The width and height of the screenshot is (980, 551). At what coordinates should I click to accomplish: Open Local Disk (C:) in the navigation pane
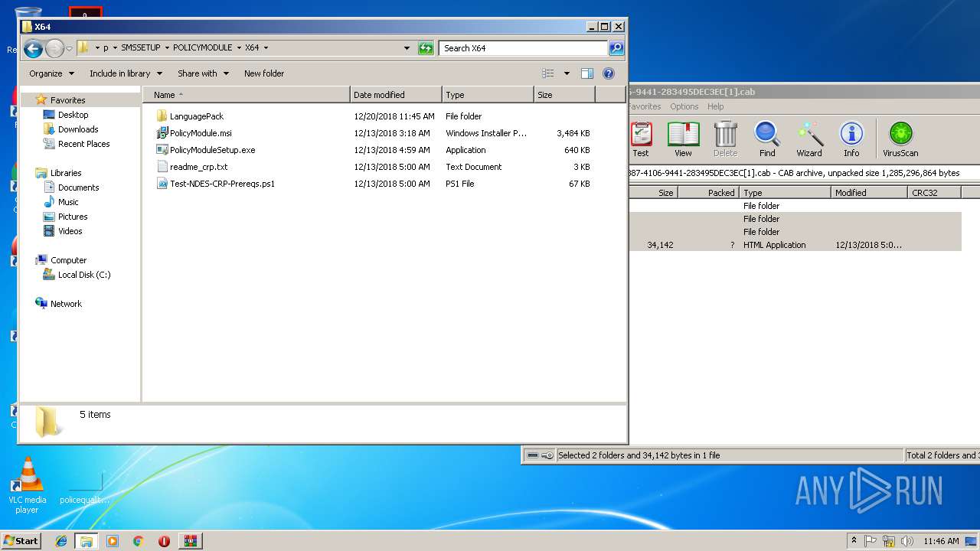coord(84,275)
